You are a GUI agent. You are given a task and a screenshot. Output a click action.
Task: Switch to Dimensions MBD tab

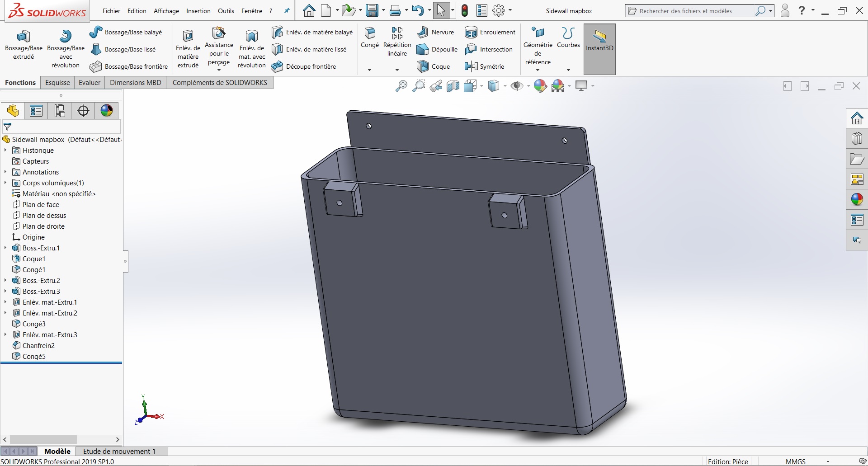pos(136,83)
